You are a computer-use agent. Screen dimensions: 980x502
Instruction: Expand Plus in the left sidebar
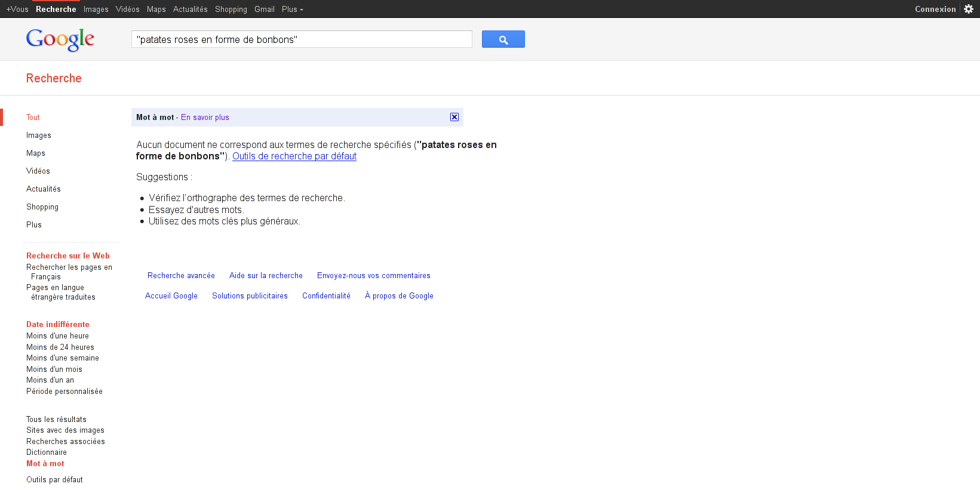pos(34,225)
